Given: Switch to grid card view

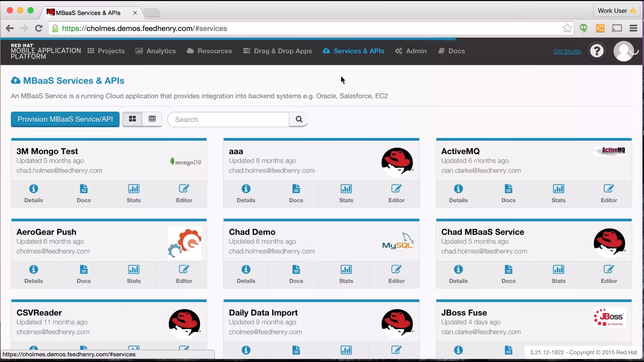Looking at the screenshot, I should coord(132,119).
